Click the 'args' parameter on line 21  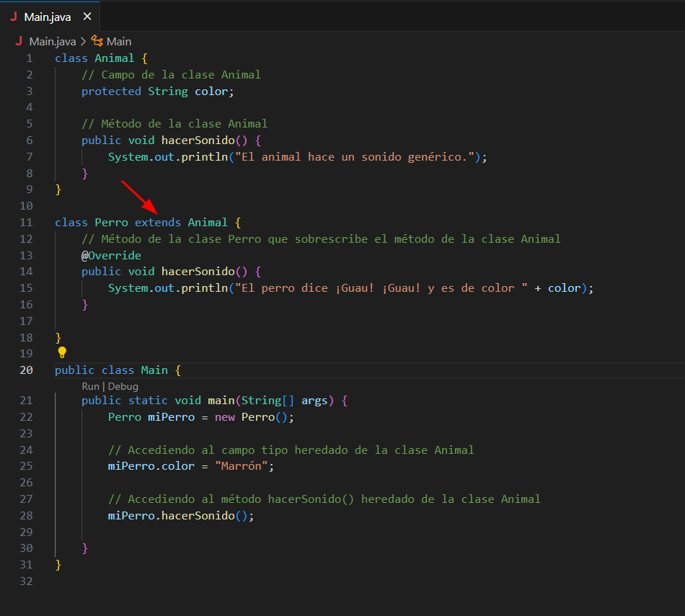point(314,401)
